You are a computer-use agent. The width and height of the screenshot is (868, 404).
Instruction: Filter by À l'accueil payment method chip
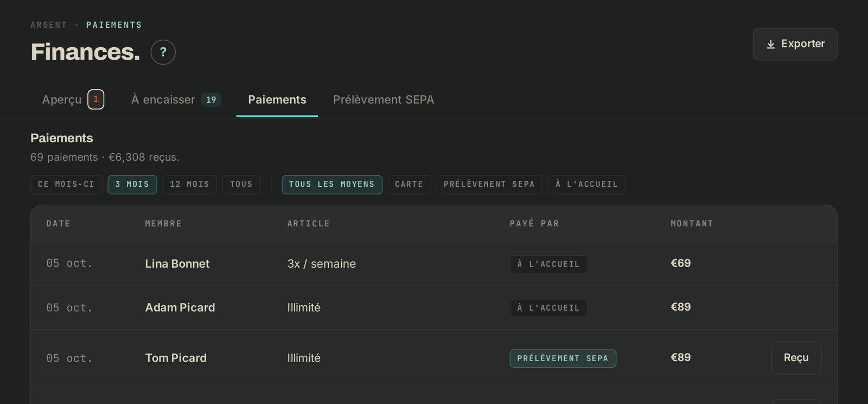(586, 185)
